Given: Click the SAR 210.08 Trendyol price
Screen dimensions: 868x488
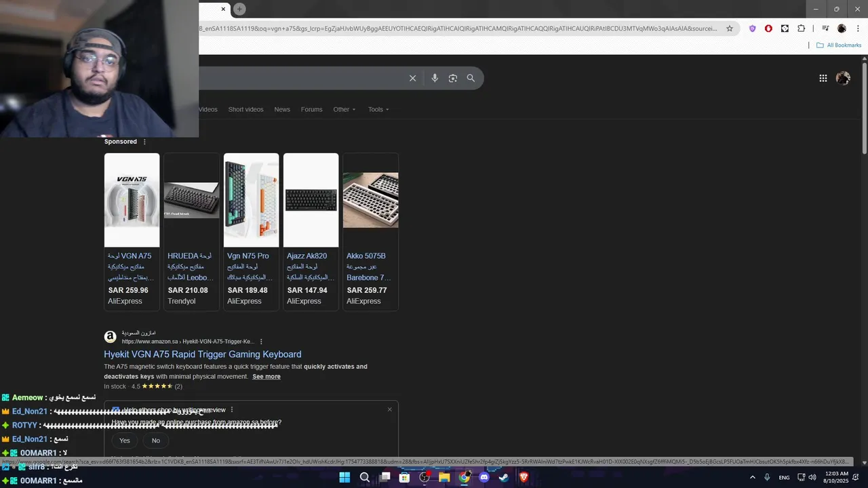Looking at the screenshot, I should click(188, 290).
